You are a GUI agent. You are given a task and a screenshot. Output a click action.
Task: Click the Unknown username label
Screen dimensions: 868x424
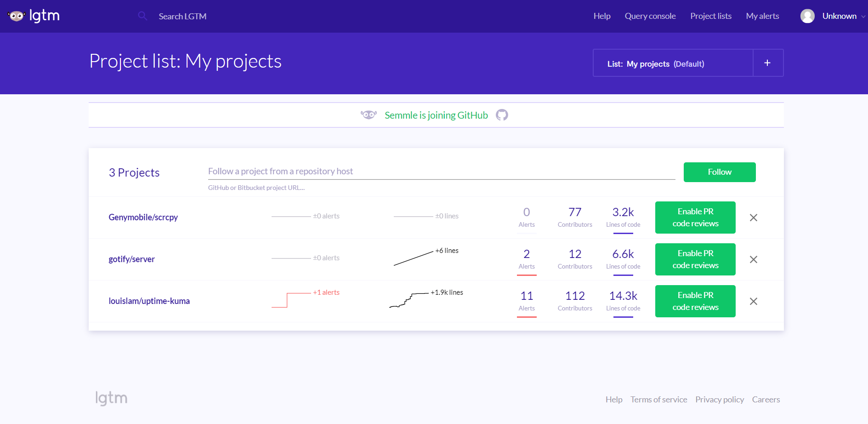(x=839, y=16)
